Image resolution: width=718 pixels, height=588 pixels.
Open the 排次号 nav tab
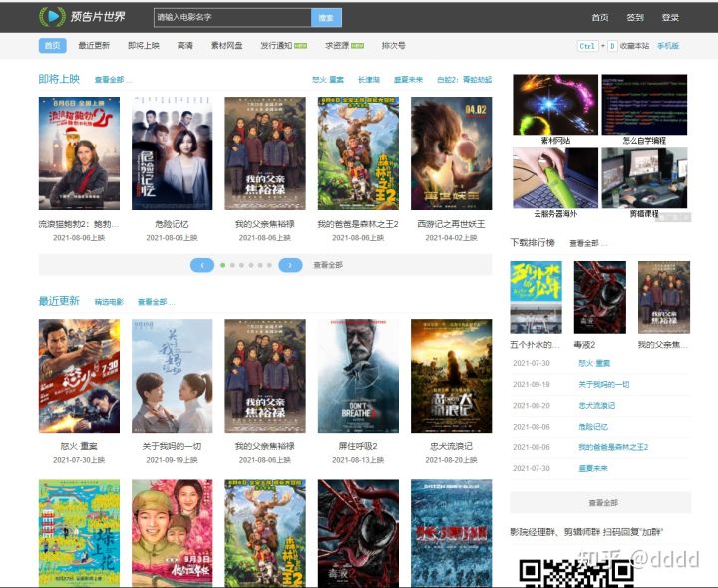(x=393, y=45)
